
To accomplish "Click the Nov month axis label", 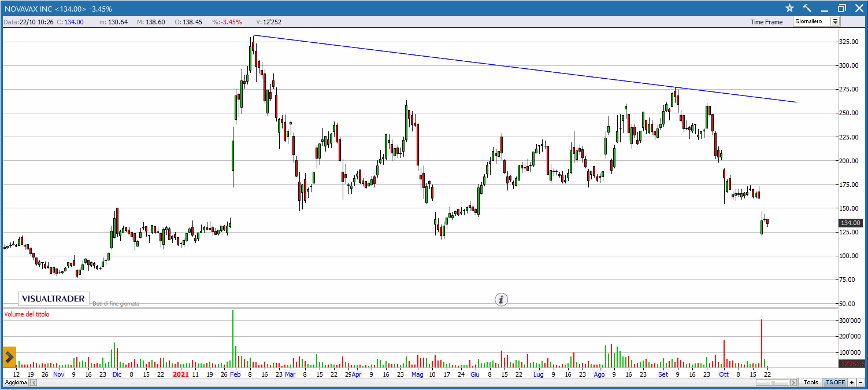I will pos(58,374).
